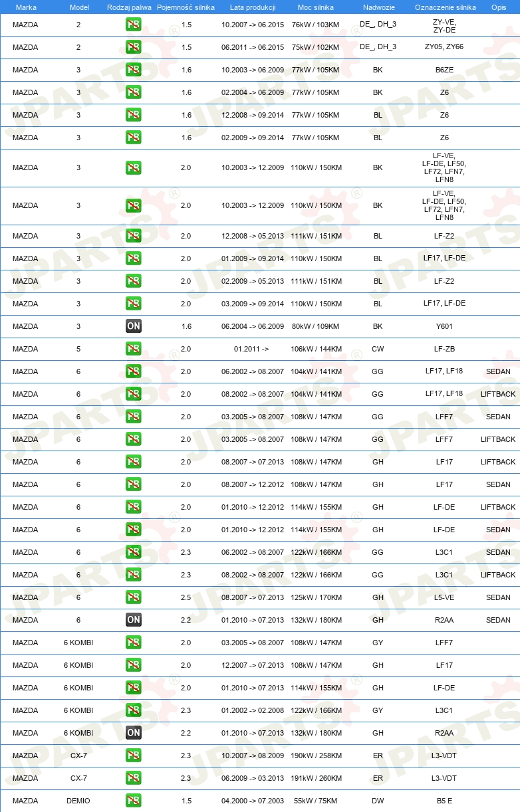Image resolution: width=520 pixels, height=812 pixels.
Task: Click the PB icon in the 6 KOMBI L3C1 row
Action: [x=134, y=711]
